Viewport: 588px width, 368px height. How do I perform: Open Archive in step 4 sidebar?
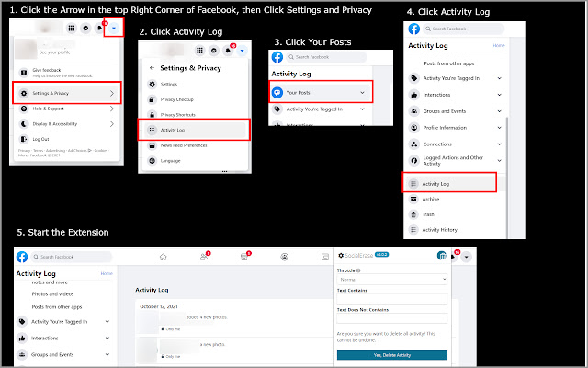point(431,200)
